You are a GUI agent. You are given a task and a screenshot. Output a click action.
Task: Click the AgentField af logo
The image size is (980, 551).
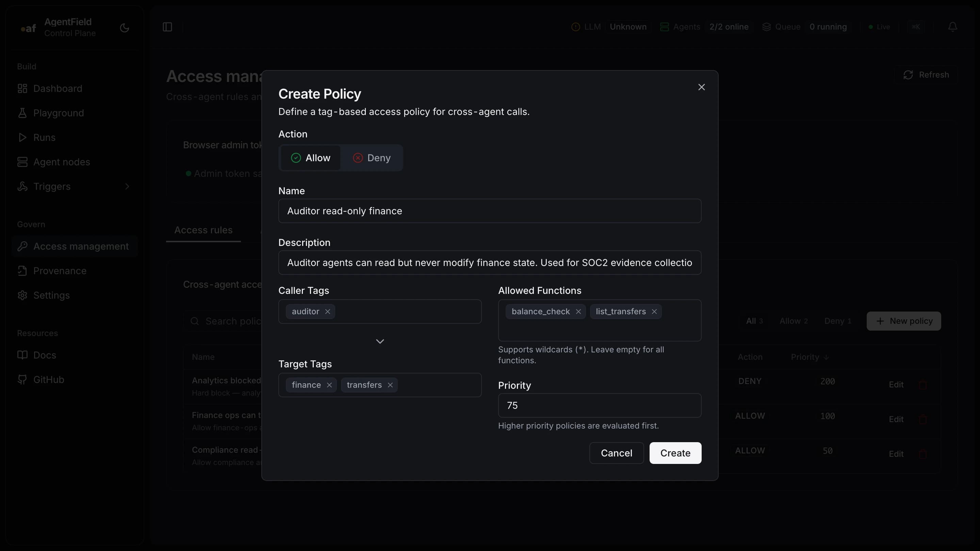(x=29, y=28)
